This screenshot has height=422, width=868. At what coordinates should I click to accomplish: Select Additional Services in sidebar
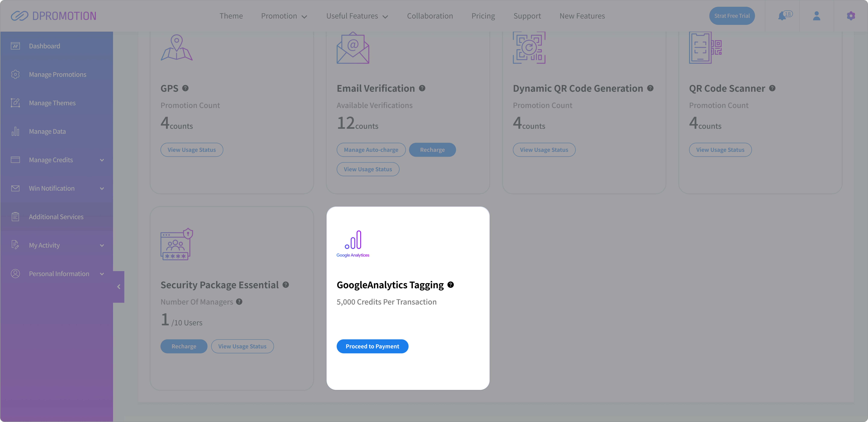coord(56,217)
